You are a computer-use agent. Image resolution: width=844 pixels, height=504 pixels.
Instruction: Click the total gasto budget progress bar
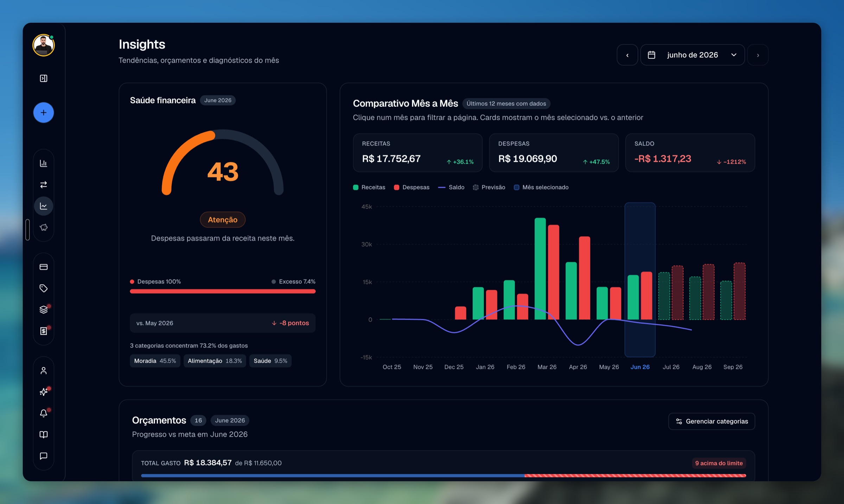click(443, 476)
